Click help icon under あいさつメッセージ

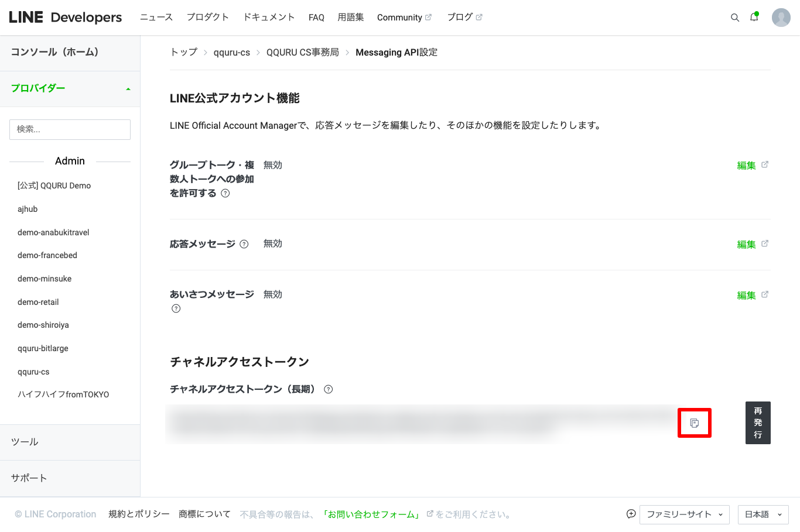(176, 308)
